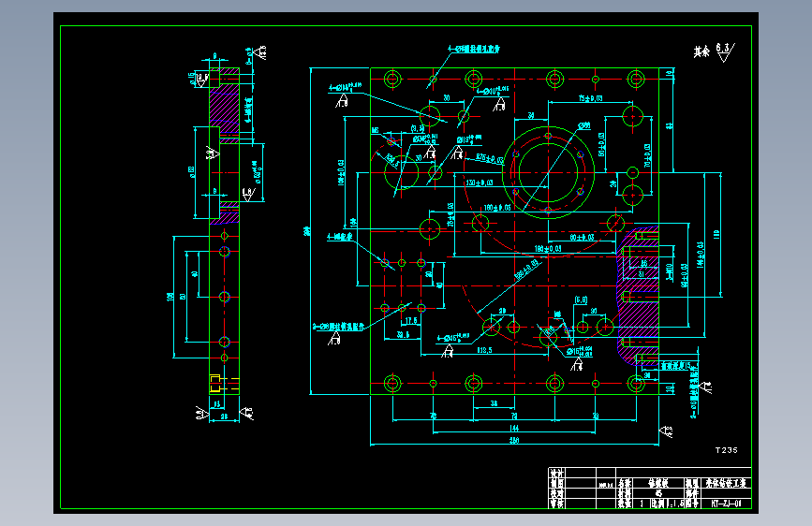Select the 17.5 dimension text
The width and height of the screenshot is (812, 526).
click(411, 320)
